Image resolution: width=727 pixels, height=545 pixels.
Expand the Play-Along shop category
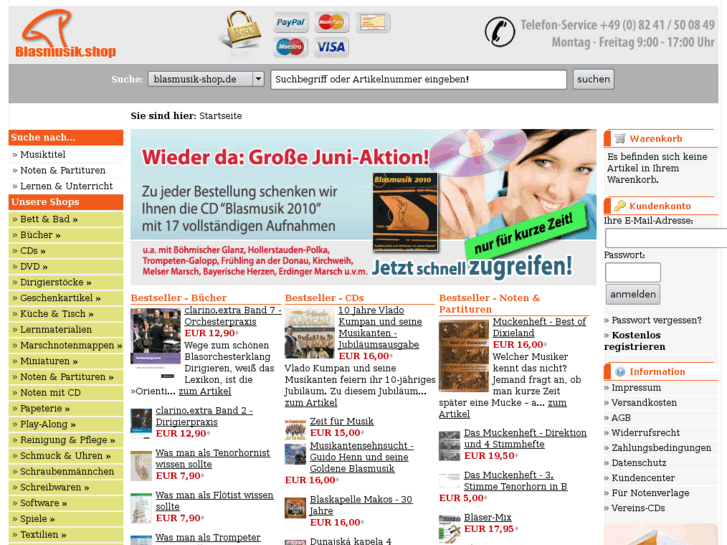point(66,424)
